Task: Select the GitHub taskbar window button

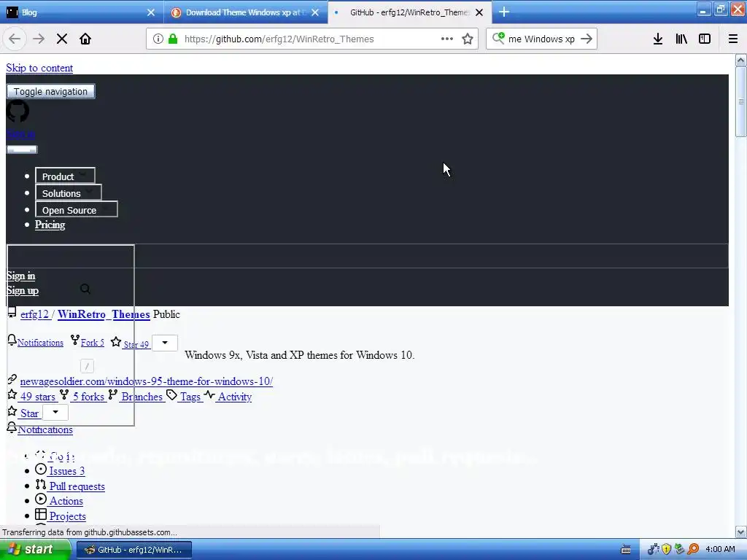Action: 134,550
